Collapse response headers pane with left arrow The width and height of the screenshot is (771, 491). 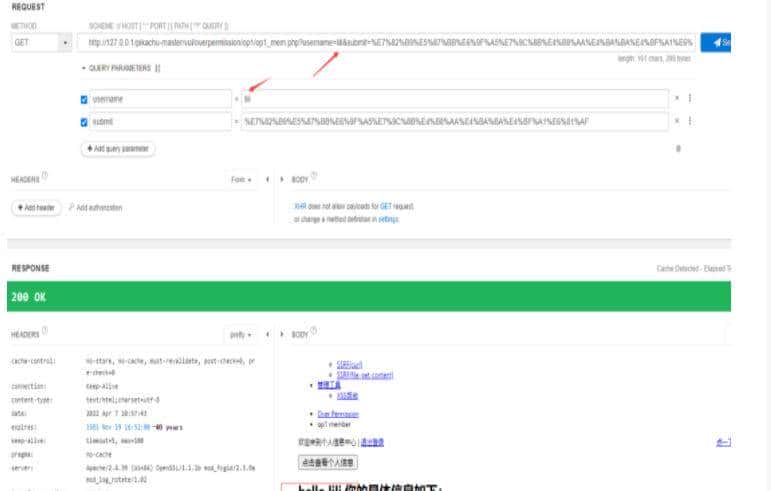click(x=267, y=334)
